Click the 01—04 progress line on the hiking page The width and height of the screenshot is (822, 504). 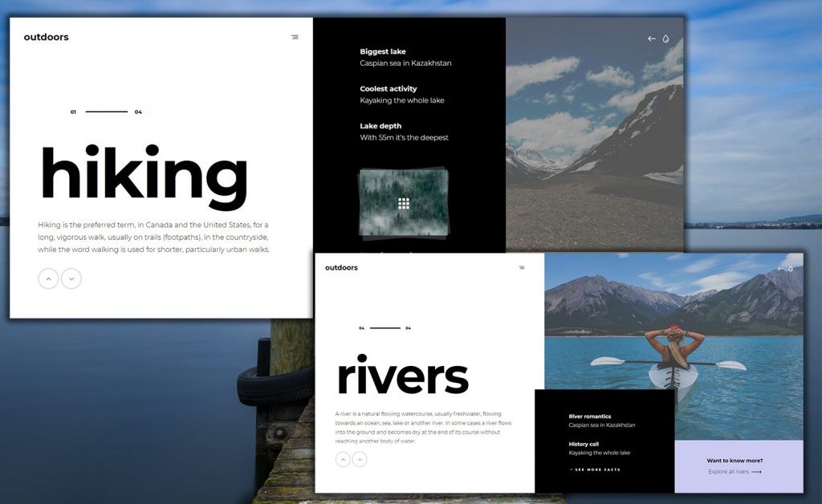tap(104, 112)
